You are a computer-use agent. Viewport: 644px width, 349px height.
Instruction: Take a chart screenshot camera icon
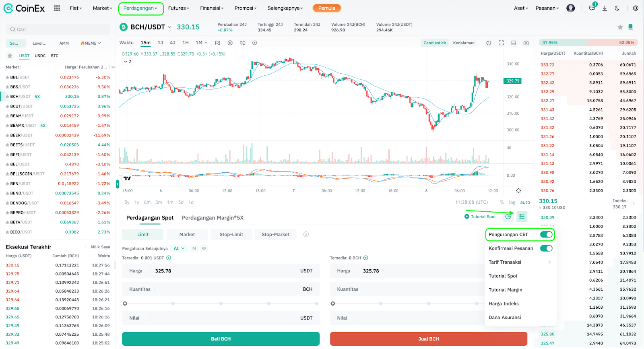click(x=526, y=43)
